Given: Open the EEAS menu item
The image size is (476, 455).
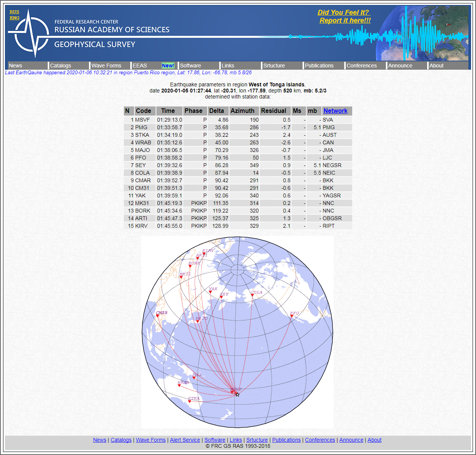Looking at the screenshot, I should (140, 66).
